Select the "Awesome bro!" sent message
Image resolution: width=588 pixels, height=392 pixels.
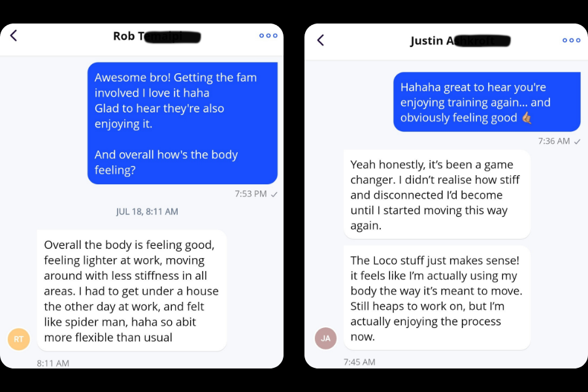coord(182,123)
